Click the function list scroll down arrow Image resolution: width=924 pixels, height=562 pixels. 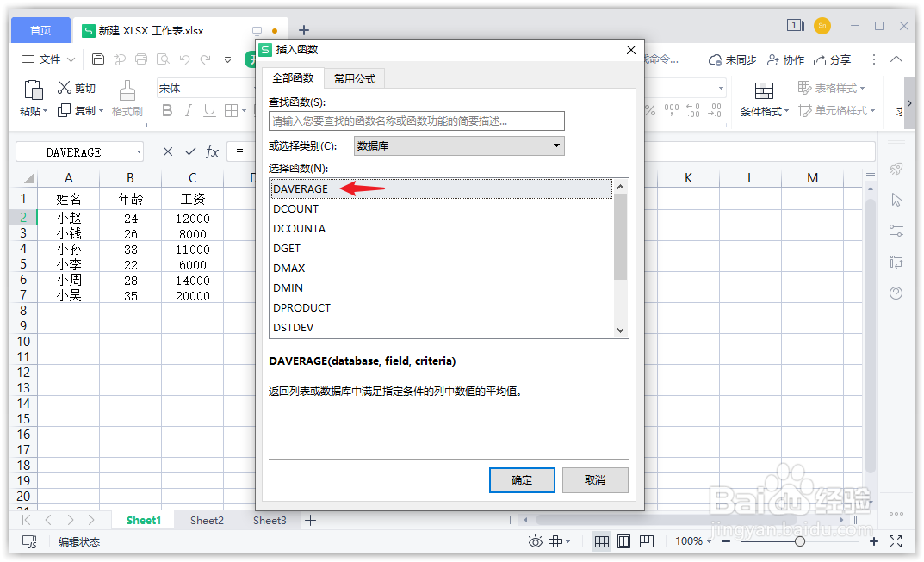pyautogui.click(x=621, y=330)
